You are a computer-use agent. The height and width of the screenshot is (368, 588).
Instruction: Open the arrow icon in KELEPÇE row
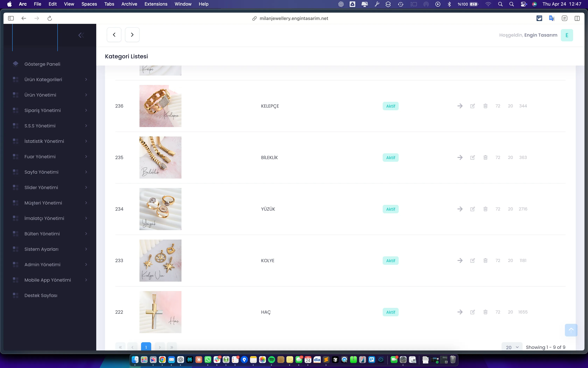coord(460,106)
